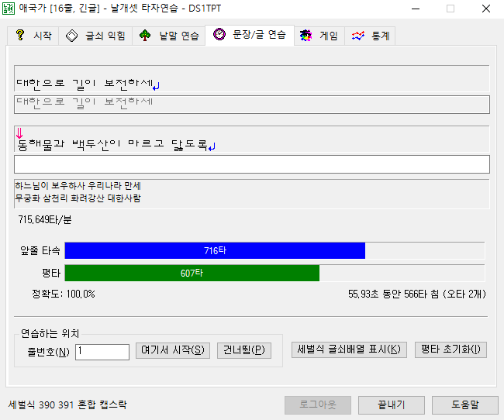The width and height of the screenshot is (504, 420).
Task: Click the blue 앞줄 타속 716타 bar
Action: [x=215, y=250]
